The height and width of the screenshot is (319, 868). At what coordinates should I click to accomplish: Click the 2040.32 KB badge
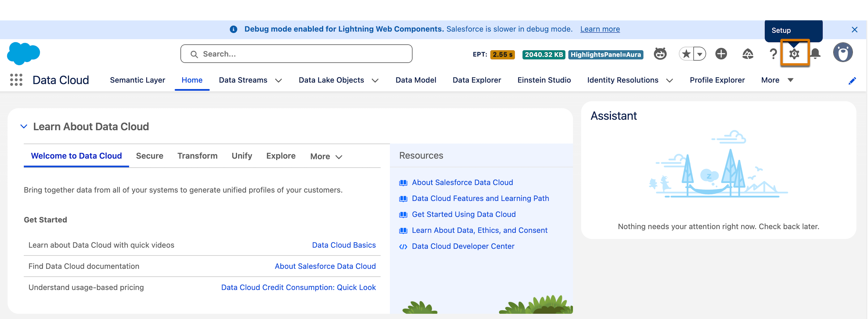[544, 54]
